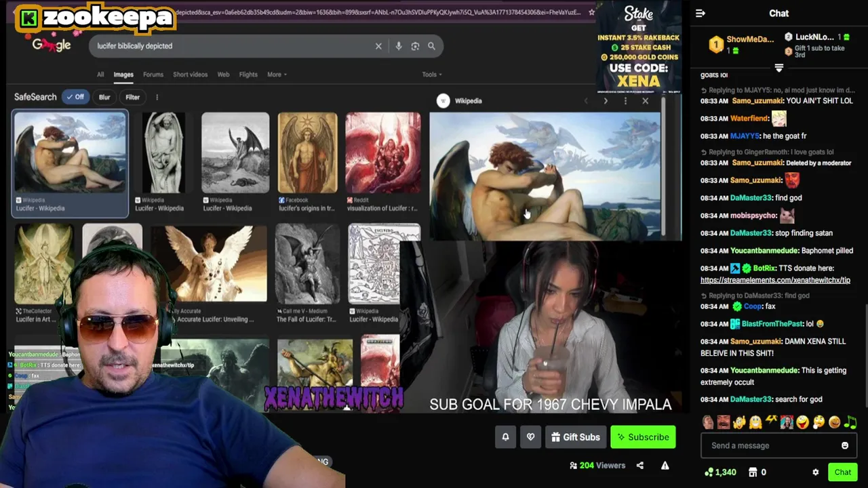
Task: Click the large preview painting image
Action: 545,176
